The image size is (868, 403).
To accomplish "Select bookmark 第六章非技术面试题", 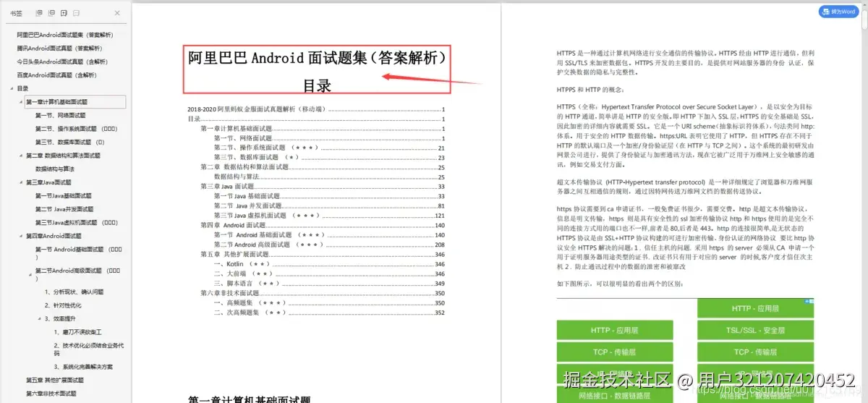I will tap(51, 393).
